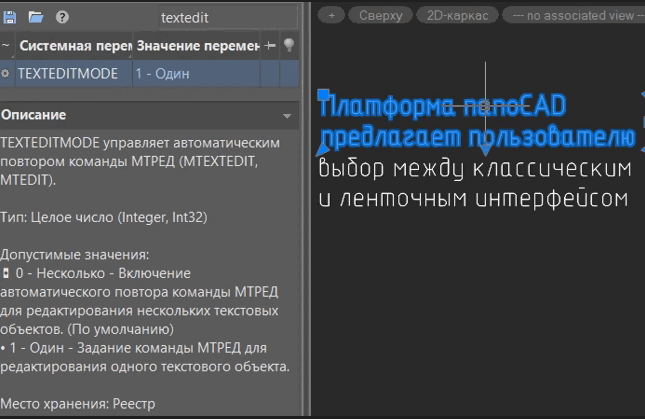Click the 'Допустимые значения:' description line
This screenshot has height=419, width=645.
(74, 255)
